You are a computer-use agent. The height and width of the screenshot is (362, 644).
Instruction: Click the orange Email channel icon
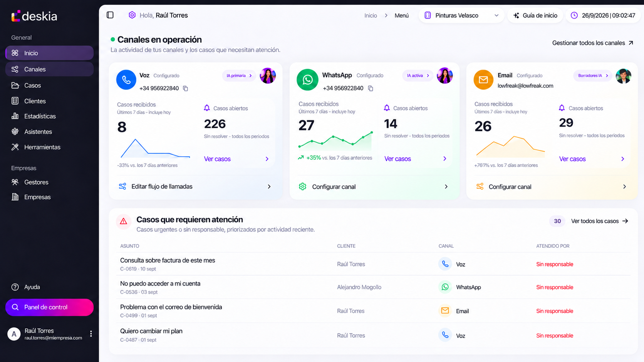click(x=483, y=80)
